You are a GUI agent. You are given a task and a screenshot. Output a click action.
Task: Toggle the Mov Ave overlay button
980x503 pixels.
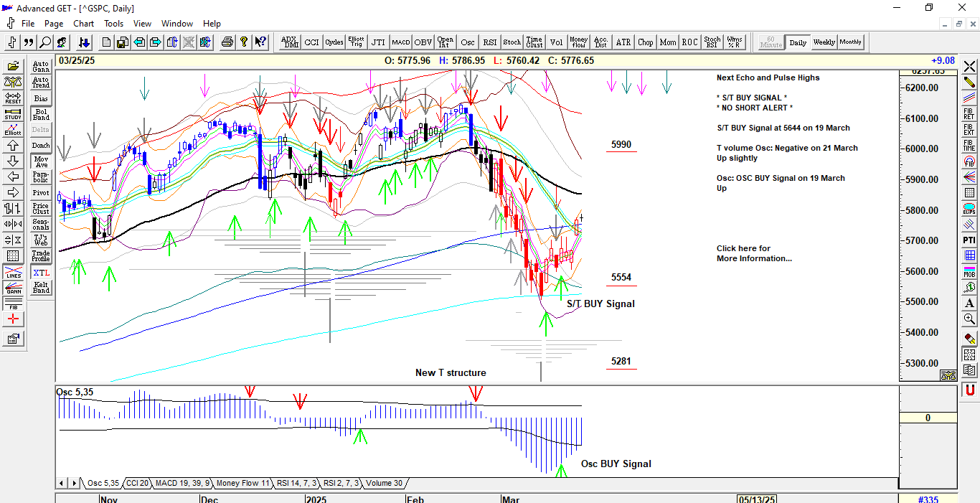click(x=41, y=161)
